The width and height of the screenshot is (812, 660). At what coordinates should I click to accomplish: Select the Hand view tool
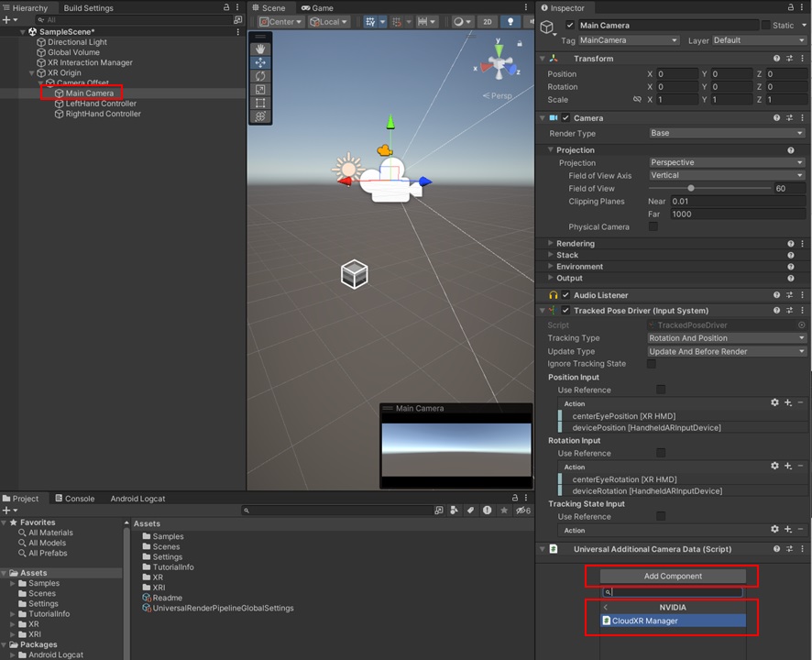point(259,49)
